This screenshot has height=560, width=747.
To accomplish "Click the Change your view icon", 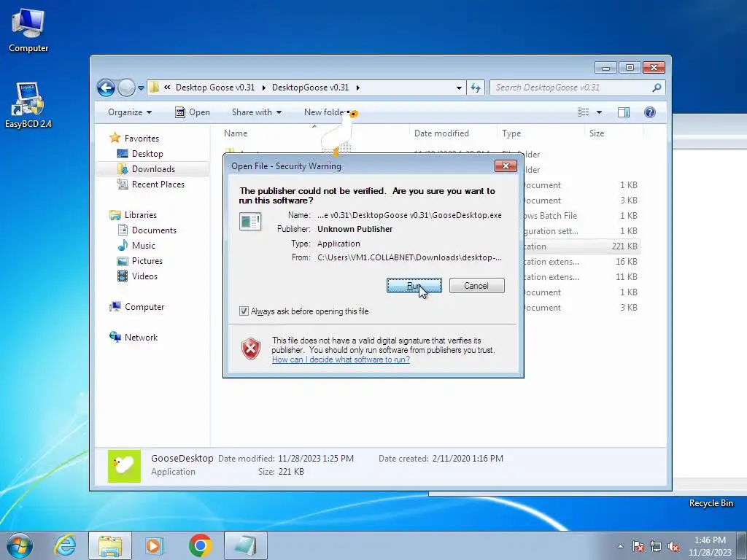I will point(583,112).
